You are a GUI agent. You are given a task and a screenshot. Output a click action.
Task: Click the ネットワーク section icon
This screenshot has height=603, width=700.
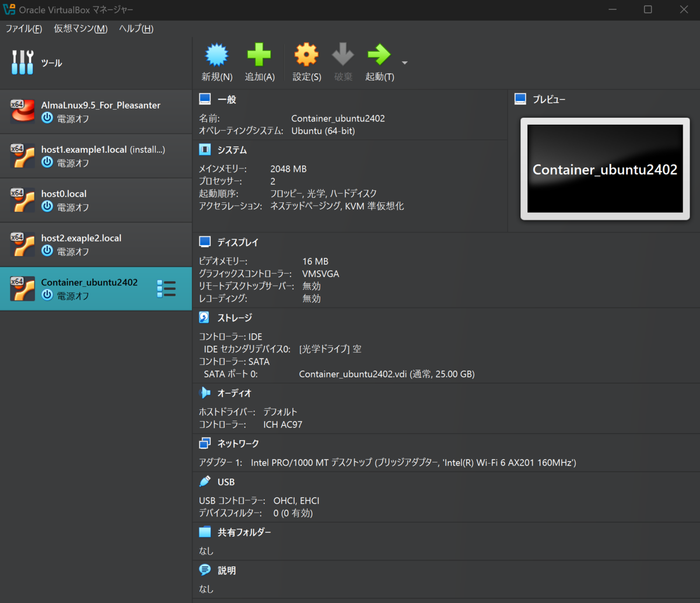tap(205, 444)
